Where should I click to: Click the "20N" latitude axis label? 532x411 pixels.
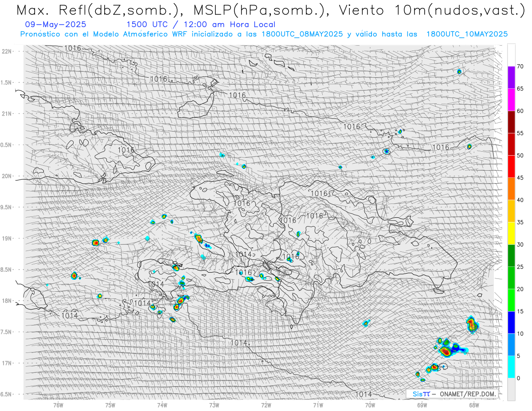[x=7, y=176]
